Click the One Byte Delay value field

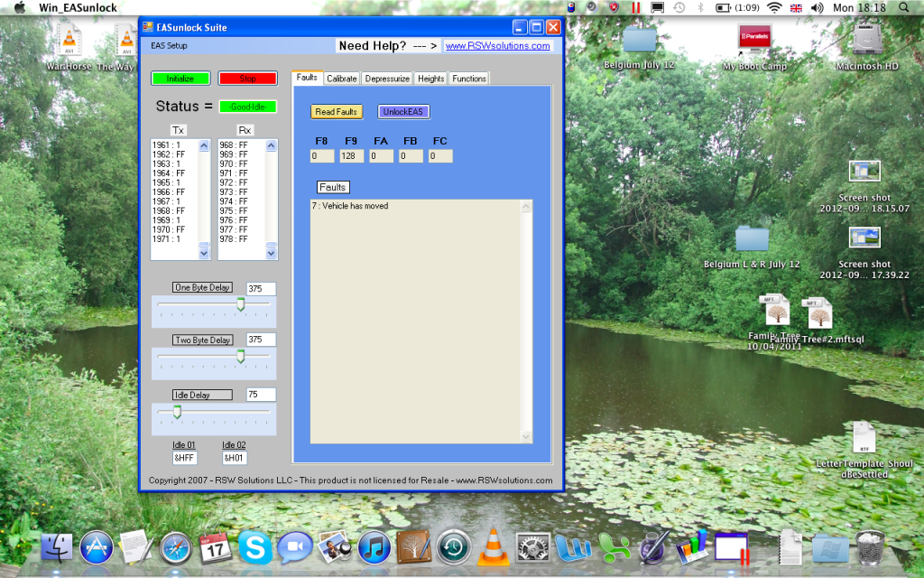click(261, 288)
